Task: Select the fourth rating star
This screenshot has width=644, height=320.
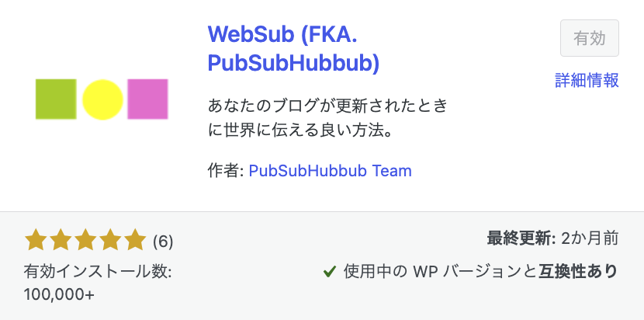Action: (x=110, y=241)
